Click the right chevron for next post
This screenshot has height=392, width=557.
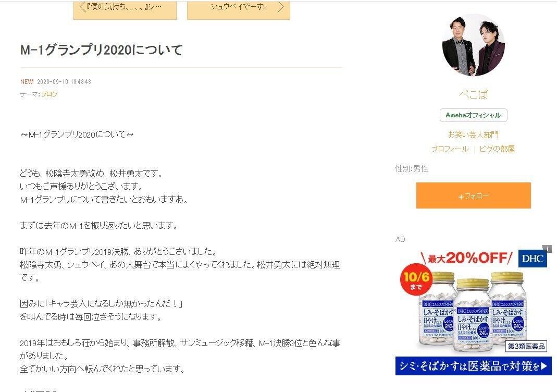coord(281,7)
